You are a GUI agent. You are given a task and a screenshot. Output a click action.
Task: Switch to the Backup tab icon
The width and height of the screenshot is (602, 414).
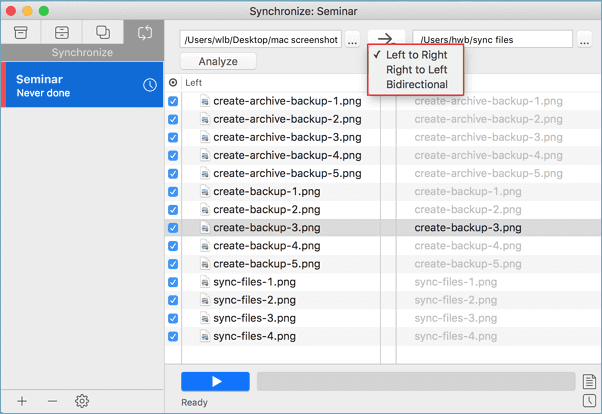pos(62,32)
